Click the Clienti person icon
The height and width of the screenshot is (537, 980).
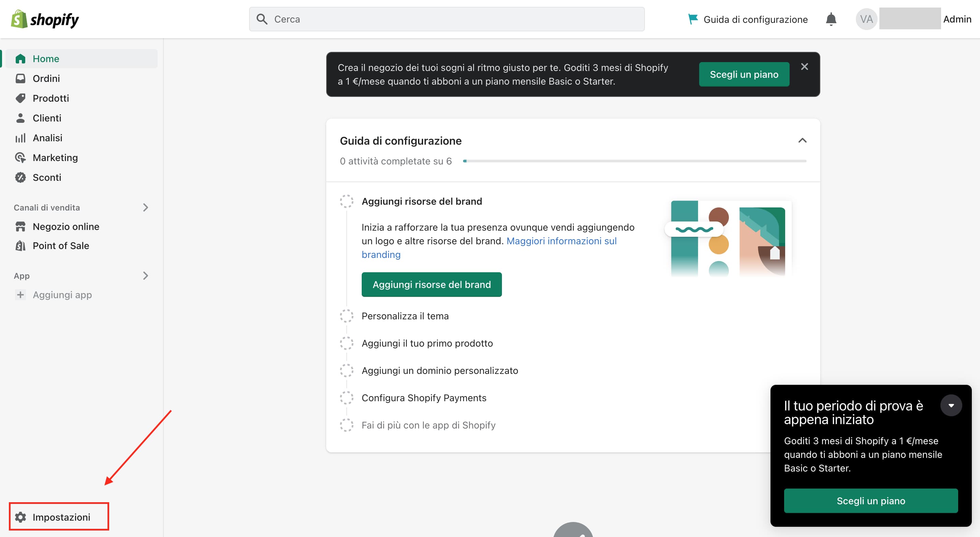[x=20, y=118]
